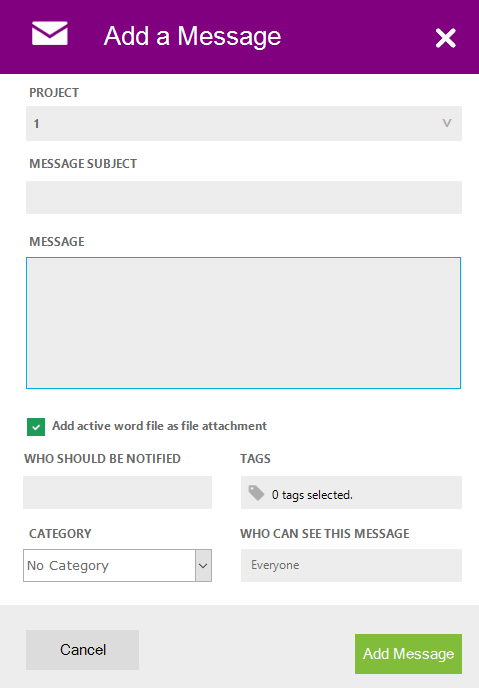Click the Project dropdown chevron arrow
Viewport: 479px width, 688px height.
[447, 123]
